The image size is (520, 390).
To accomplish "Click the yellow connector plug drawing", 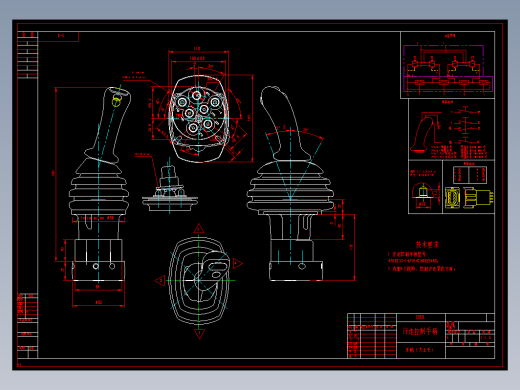I will tap(469, 198).
